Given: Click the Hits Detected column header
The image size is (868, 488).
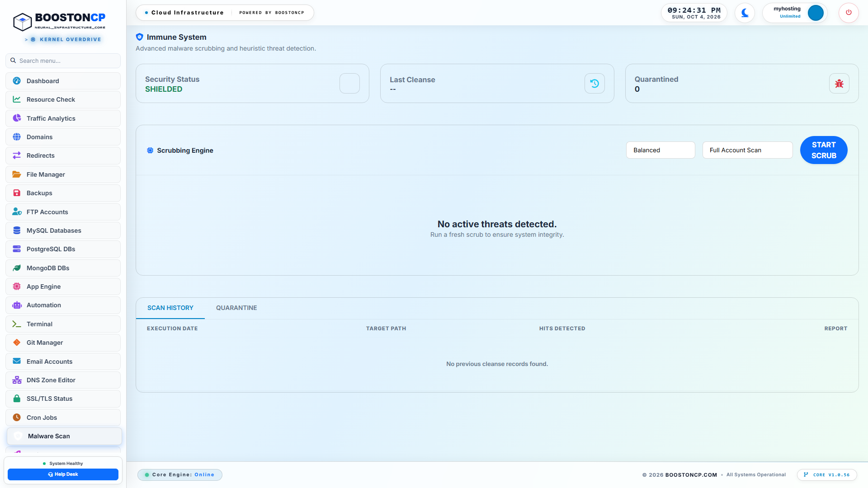Looking at the screenshot, I should pyautogui.click(x=562, y=328).
